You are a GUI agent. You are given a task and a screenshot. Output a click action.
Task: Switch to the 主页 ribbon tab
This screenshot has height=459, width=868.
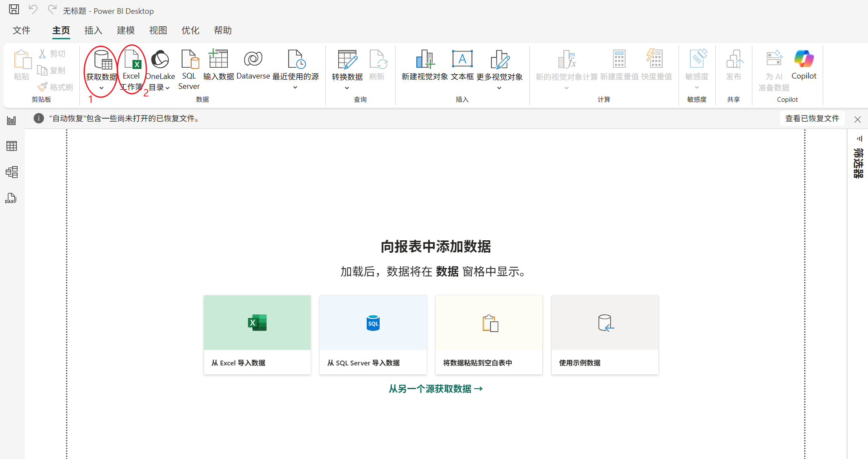point(61,30)
